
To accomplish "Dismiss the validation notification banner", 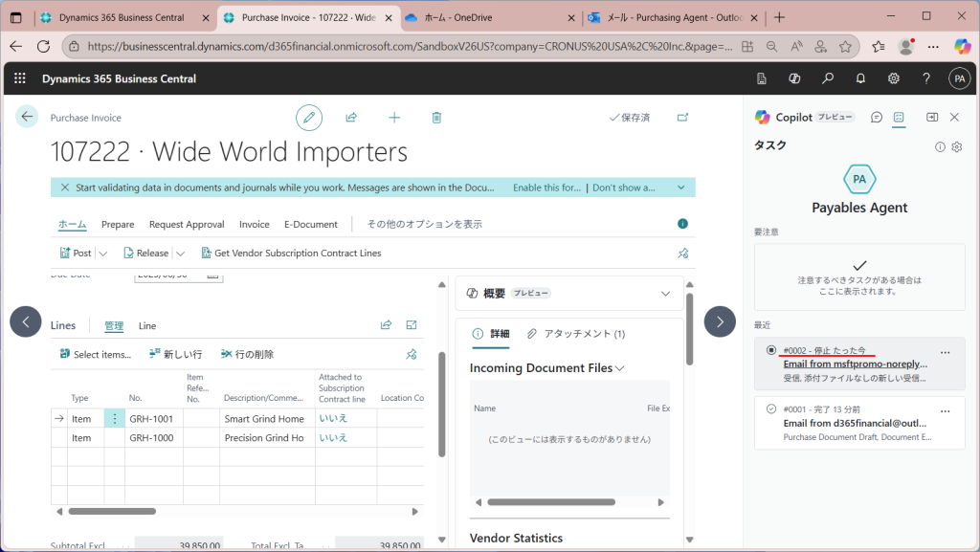I will (64, 188).
